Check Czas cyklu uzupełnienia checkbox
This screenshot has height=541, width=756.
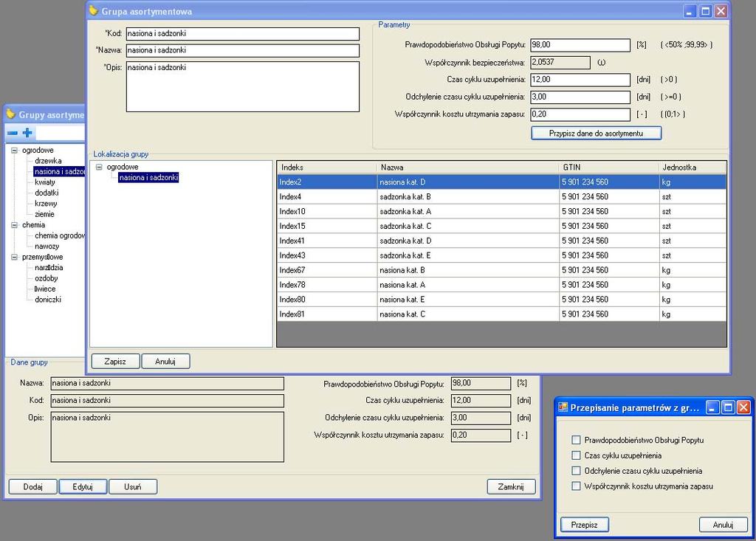point(576,455)
